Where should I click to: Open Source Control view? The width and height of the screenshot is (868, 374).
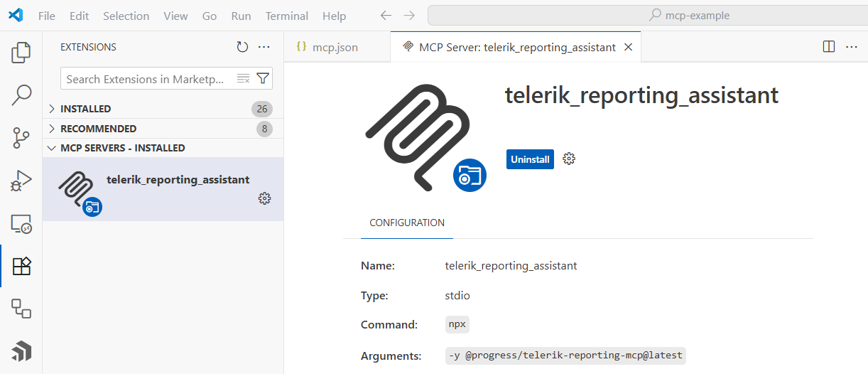21,137
